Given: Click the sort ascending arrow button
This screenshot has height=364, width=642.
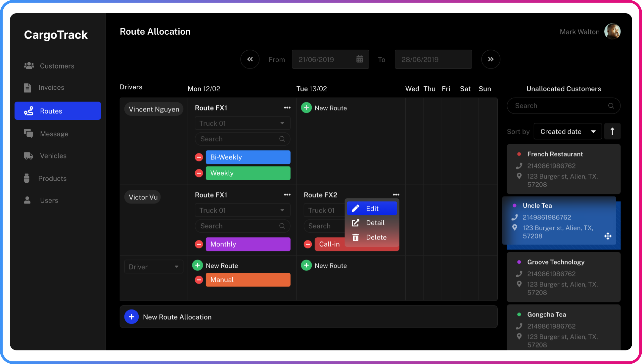Looking at the screenshot, I should [x=612, y=131].
